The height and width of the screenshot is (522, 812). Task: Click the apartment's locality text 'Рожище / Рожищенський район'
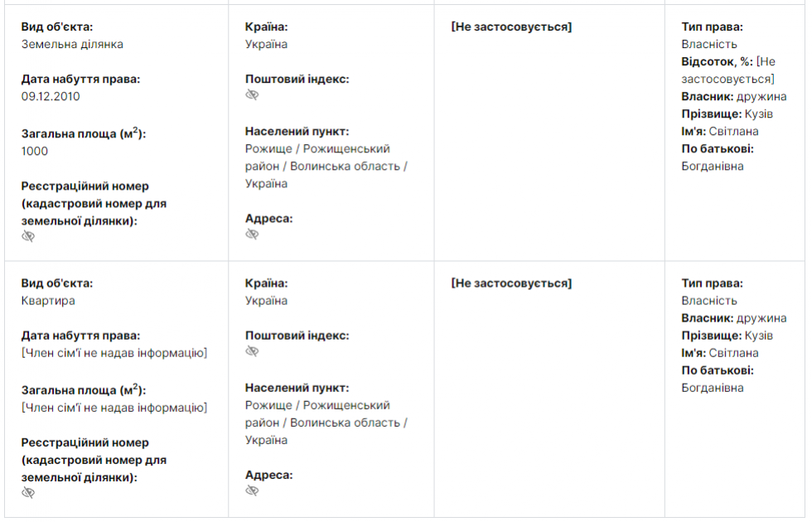(x=317, y=405)
